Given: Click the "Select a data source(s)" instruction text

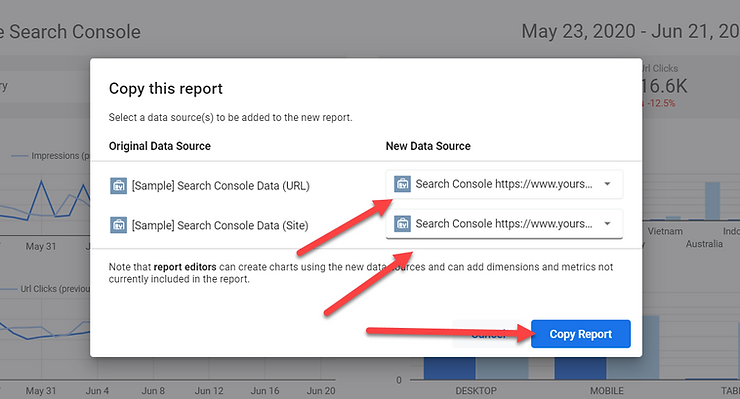Looking at the screenshot, I should pos(230,118).
